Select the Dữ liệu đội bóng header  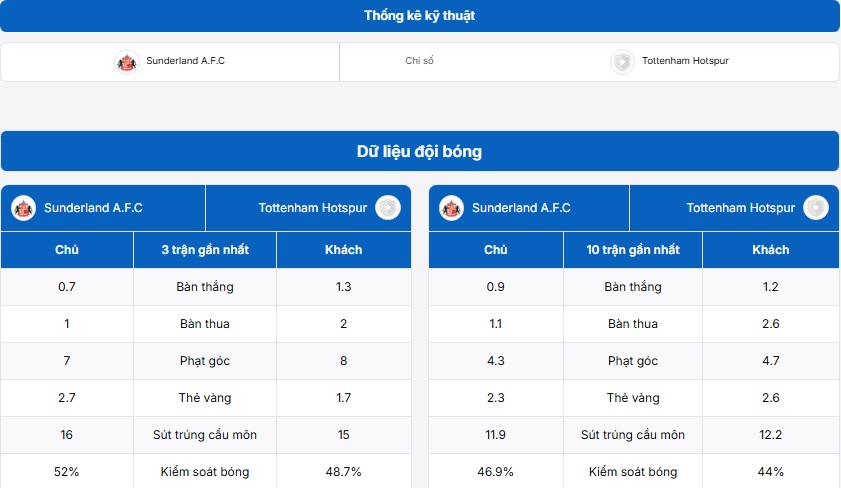point(420,151)
